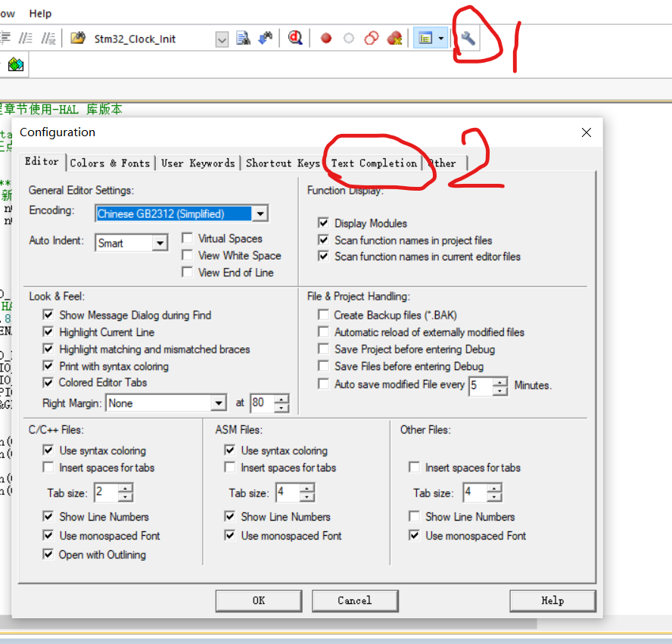Switch to the Other tab
This screenshot has width=672, height=644.
click(443, 163)
